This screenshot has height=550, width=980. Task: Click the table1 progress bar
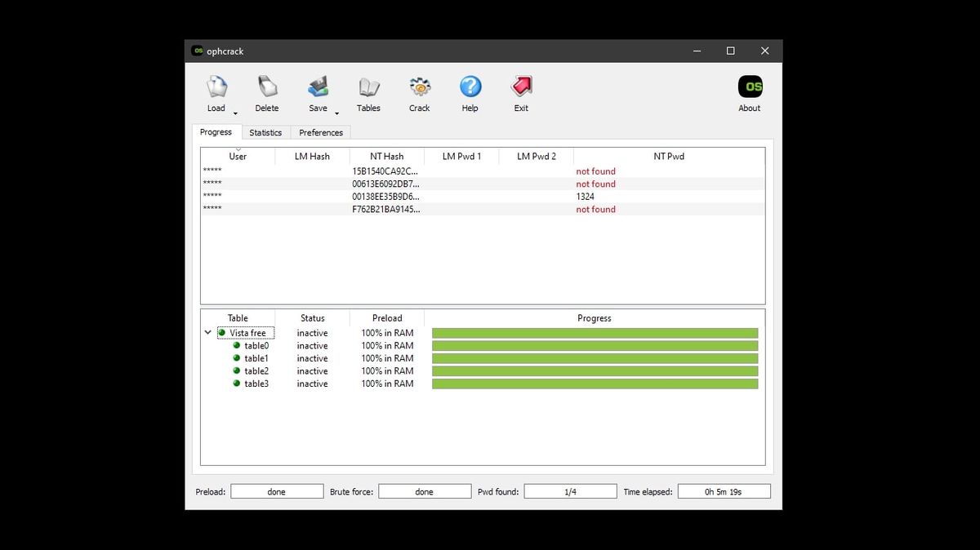(x=595, y=358)
